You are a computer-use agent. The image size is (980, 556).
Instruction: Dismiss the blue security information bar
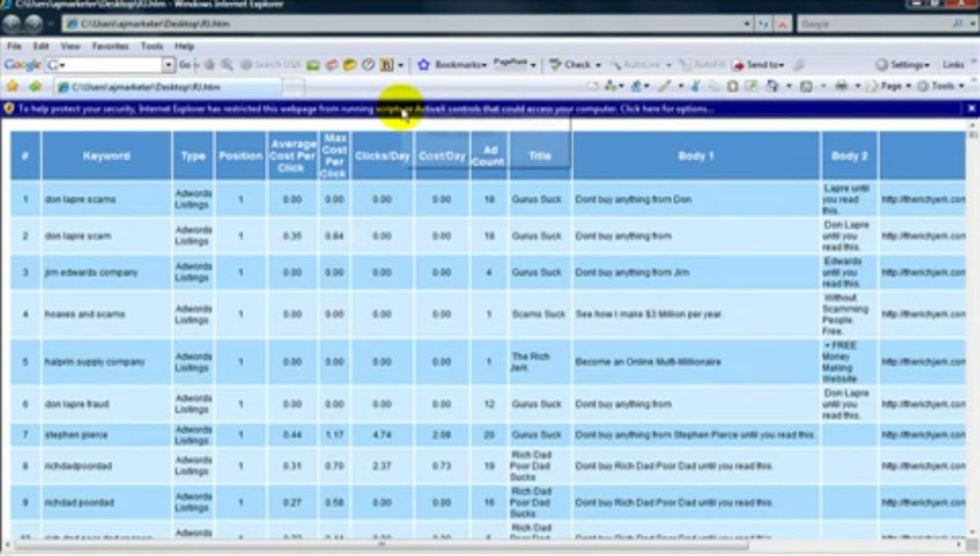[972, 109]
